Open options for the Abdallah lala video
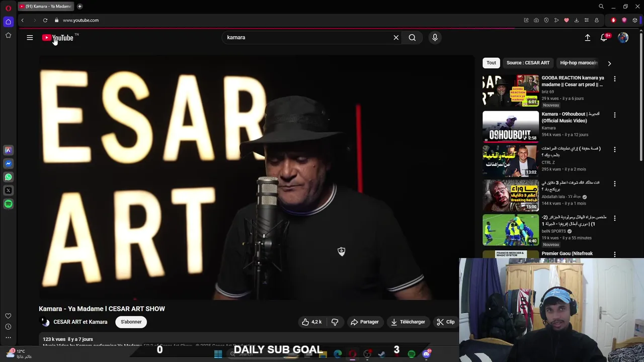This screenshot has width=644, height=362. pos(614,184)
